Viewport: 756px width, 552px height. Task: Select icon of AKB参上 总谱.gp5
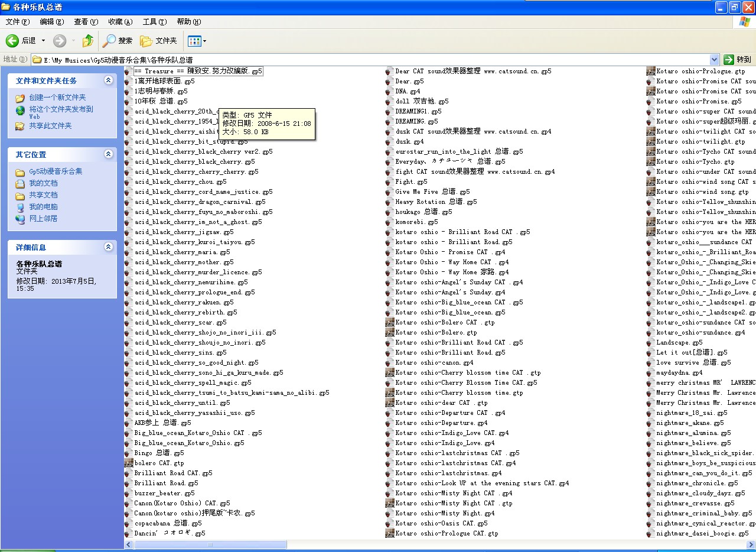point(129,423)
